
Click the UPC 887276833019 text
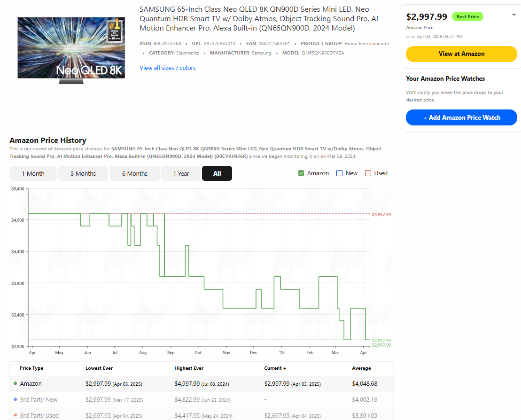[214, 44]
